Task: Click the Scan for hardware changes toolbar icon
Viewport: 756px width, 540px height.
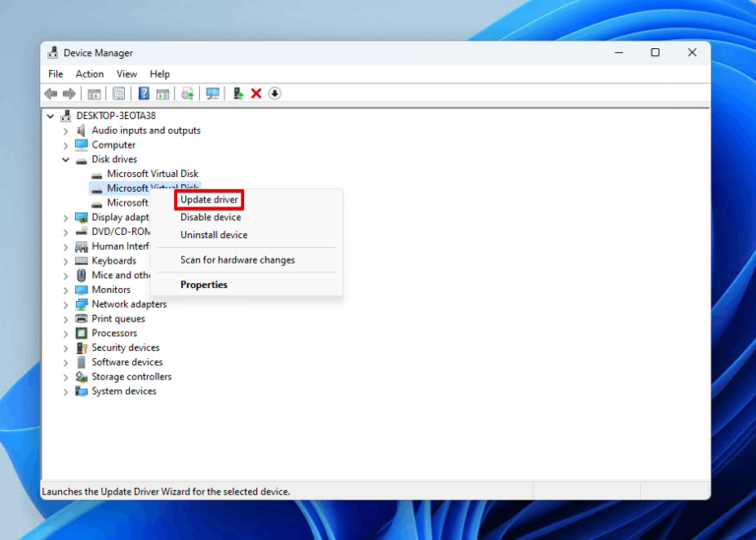Action: pyautogui.click(x=212, y=93)
